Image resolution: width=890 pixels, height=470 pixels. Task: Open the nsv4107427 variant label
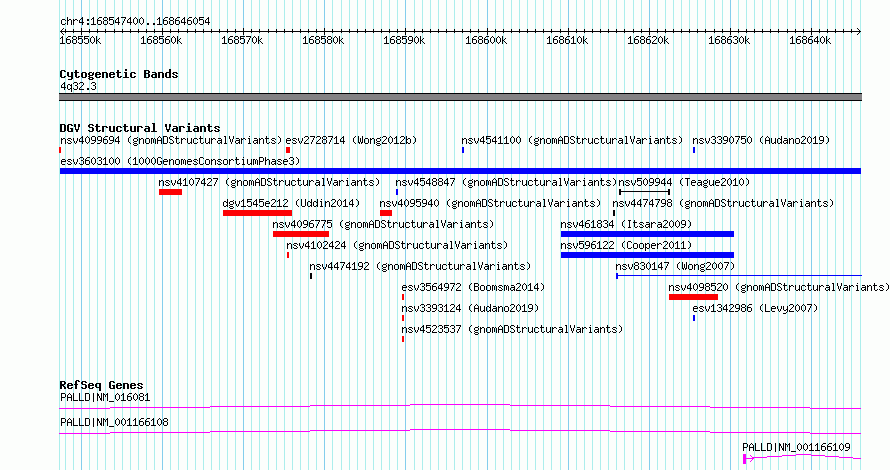pyautogui.click(x=269, y=182)
